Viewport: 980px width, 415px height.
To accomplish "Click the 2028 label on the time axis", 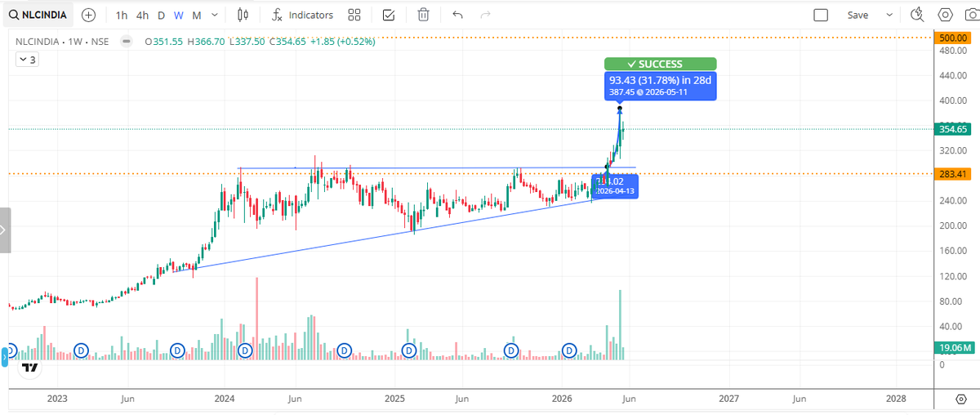I will pyautogui.click(x=896, y=399).
